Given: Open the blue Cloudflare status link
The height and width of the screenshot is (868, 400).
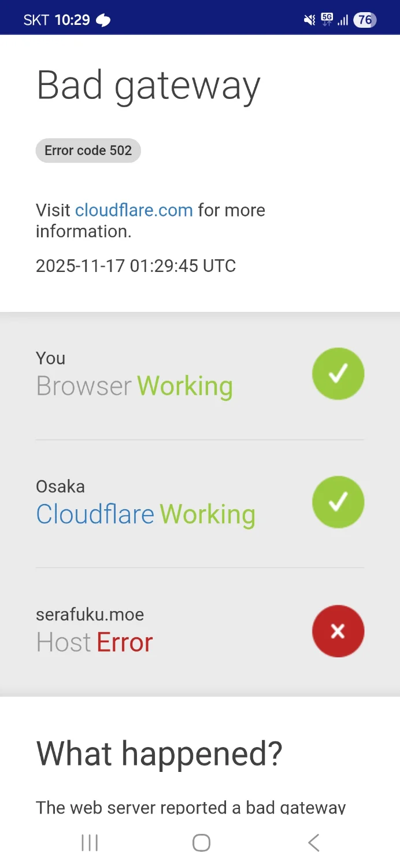Looking at the screenshot, I should (95, 514).
